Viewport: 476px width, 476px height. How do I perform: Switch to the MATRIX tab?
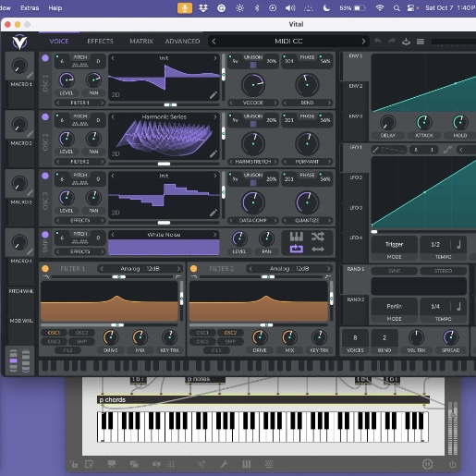pyautogui.click(x=141, y=42)
